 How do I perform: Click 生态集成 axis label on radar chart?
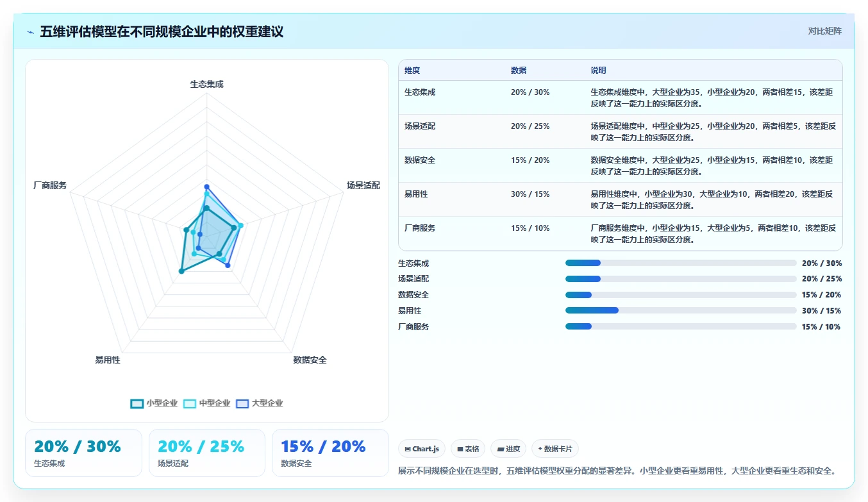206,84
